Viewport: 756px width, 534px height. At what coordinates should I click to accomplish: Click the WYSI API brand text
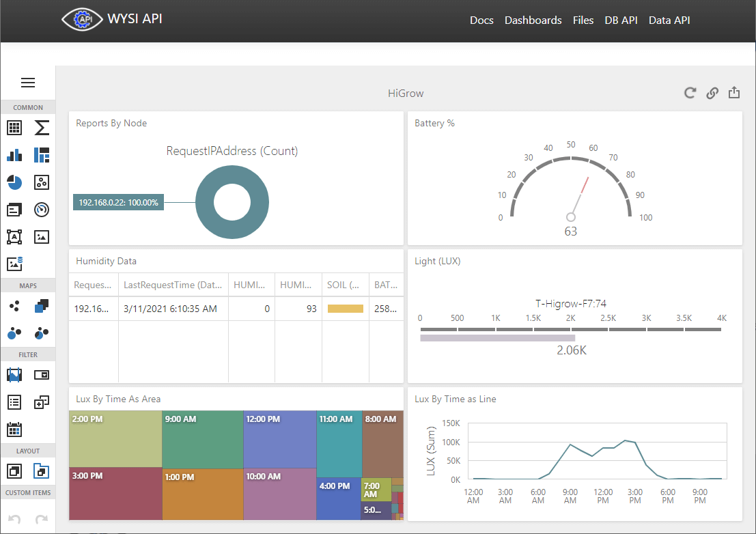pyautogui.click(x=135, y=19)
